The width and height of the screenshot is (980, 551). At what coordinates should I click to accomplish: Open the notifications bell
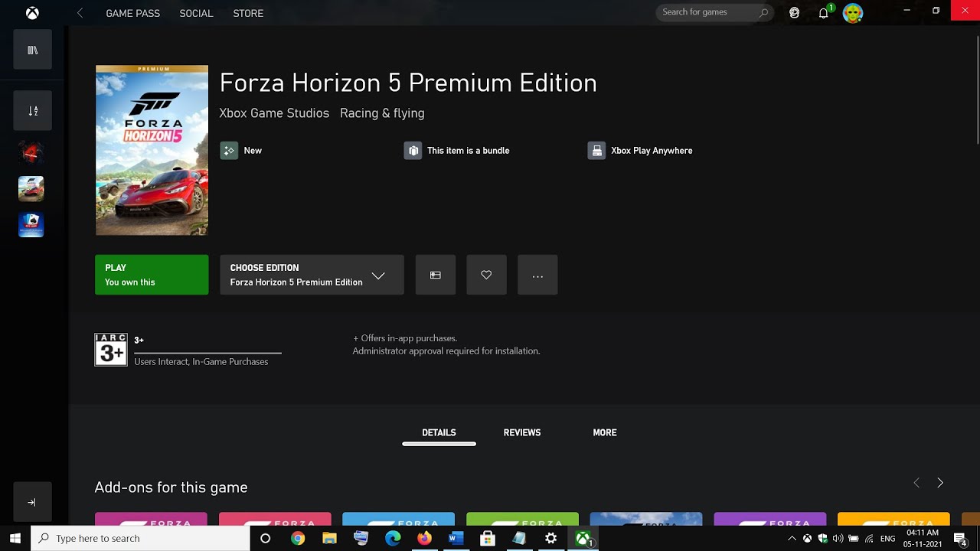tap(823, 13)
